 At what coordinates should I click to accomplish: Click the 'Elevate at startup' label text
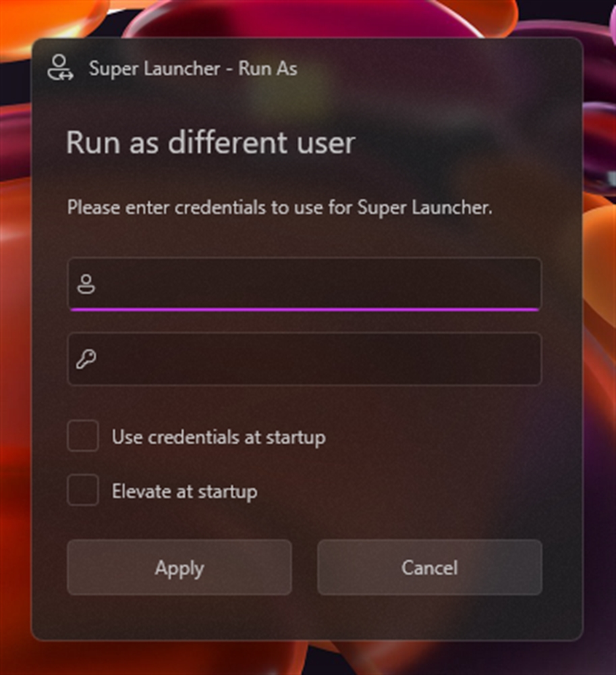(x=185, y=491)
